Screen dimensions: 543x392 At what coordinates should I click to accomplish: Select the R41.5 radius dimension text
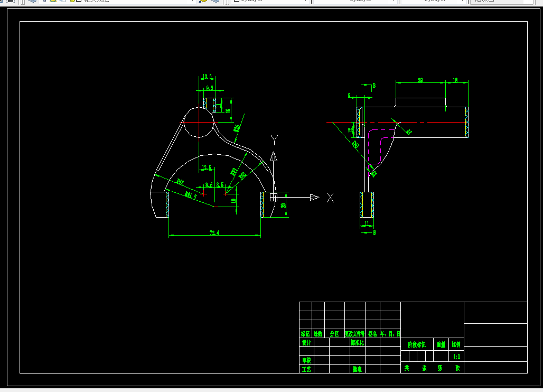(x=191, y=195)
